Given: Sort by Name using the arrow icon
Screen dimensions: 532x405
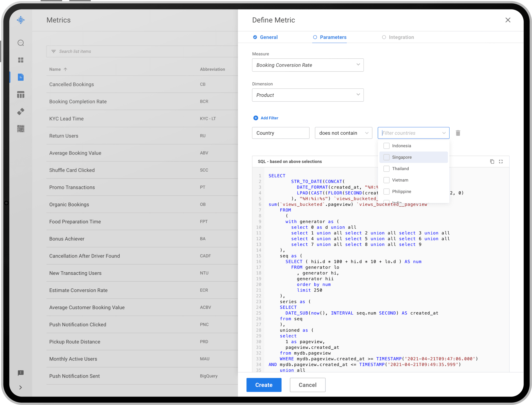Looking at the screenshot, I should point(66,69).
